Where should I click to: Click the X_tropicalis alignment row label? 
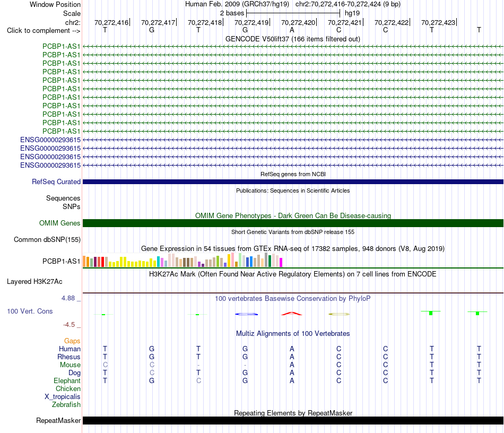coord(63,397)
